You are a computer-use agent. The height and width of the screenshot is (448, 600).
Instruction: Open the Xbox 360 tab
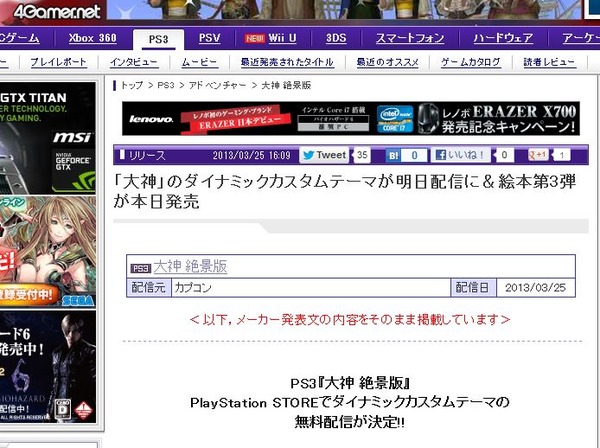pyautogui.click(x=93, y=38)
